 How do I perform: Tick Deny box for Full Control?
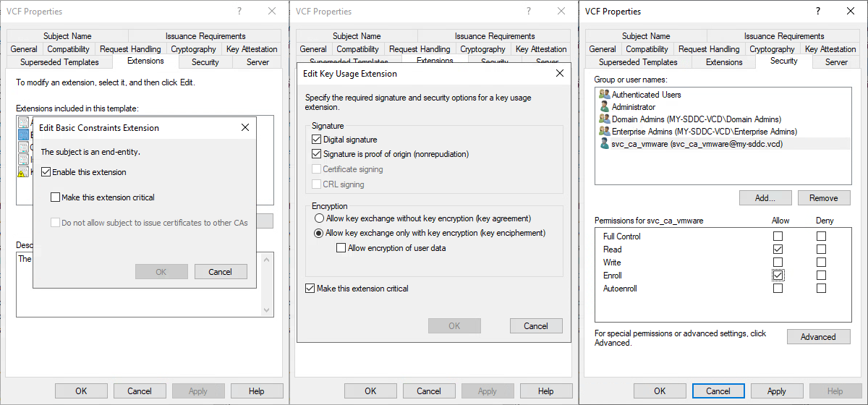(821, 236)
